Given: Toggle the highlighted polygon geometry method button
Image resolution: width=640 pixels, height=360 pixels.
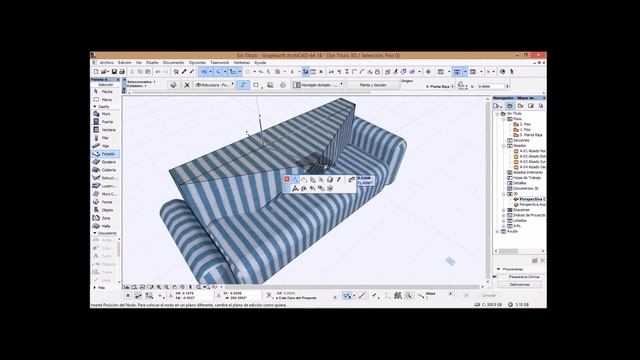Looking at the screenshot, I should [x=243, y=85].
